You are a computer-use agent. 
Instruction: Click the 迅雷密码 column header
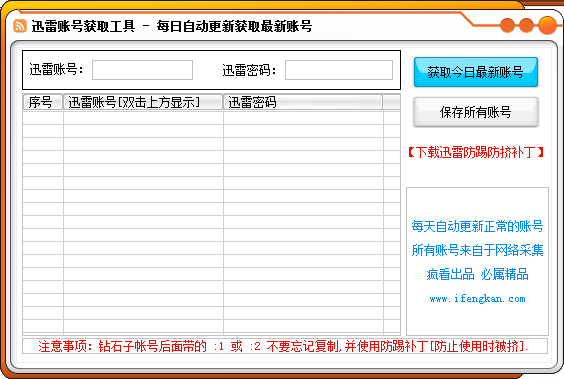coord(303,102)
